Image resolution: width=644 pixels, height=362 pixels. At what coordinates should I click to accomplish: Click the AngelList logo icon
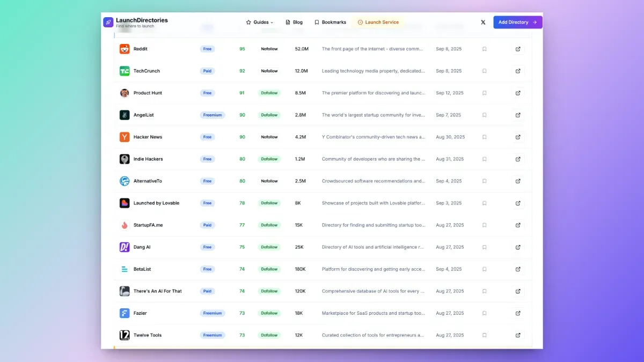tap(125, 115)
